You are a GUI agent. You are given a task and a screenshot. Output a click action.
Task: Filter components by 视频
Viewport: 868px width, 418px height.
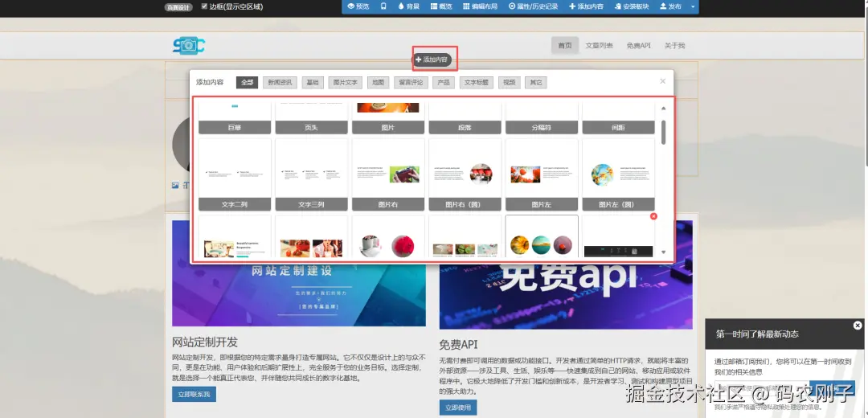pos(509,83)
